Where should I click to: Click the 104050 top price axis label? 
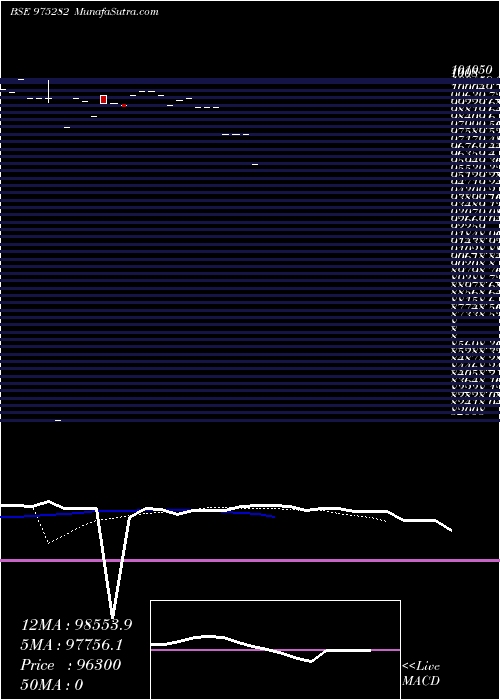472,70
